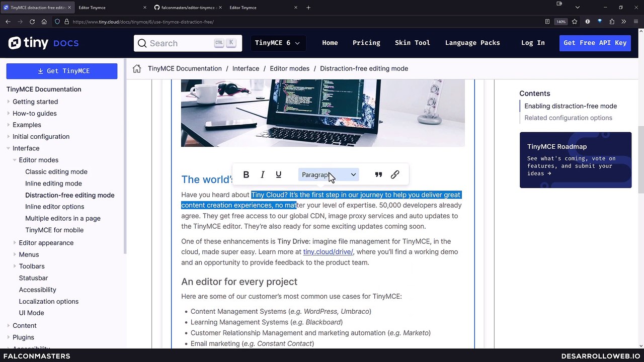Open the UI Mode sidebar page
This screenshot has height=362, width=644.
[31, 313]
